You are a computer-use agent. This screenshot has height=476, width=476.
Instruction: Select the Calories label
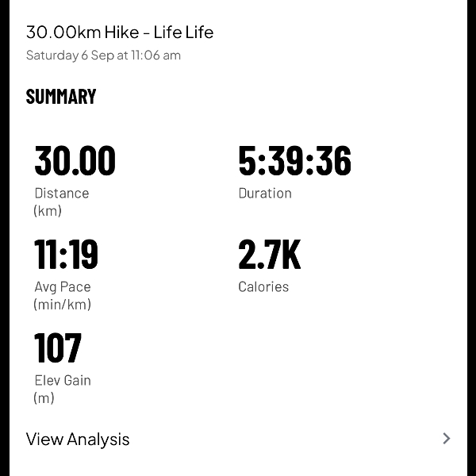(x=263, y=286)
